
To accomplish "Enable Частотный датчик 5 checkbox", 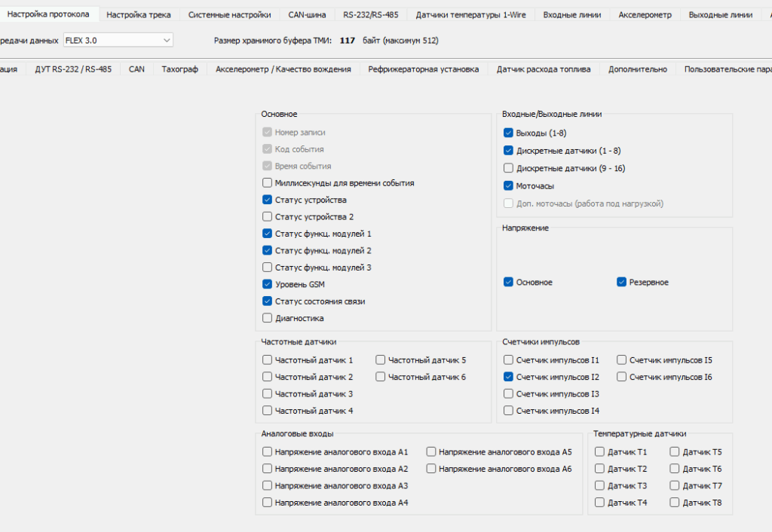I will (x=381, y=360).
